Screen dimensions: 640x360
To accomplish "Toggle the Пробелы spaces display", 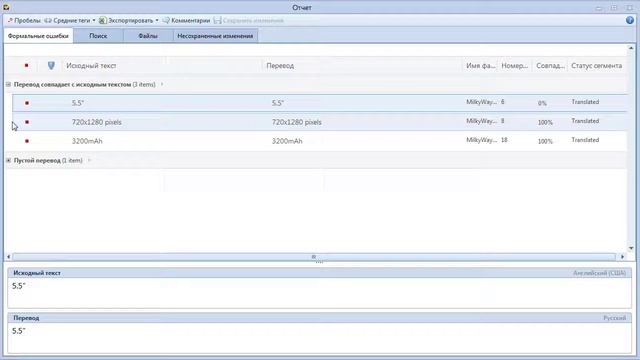I will 24,20.
